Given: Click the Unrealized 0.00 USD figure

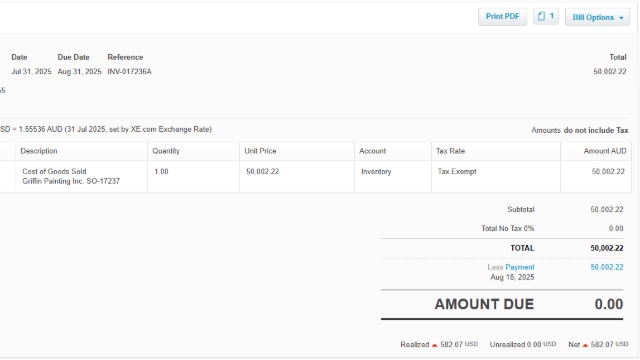Looking at the screenshot, I should (523, 344).
